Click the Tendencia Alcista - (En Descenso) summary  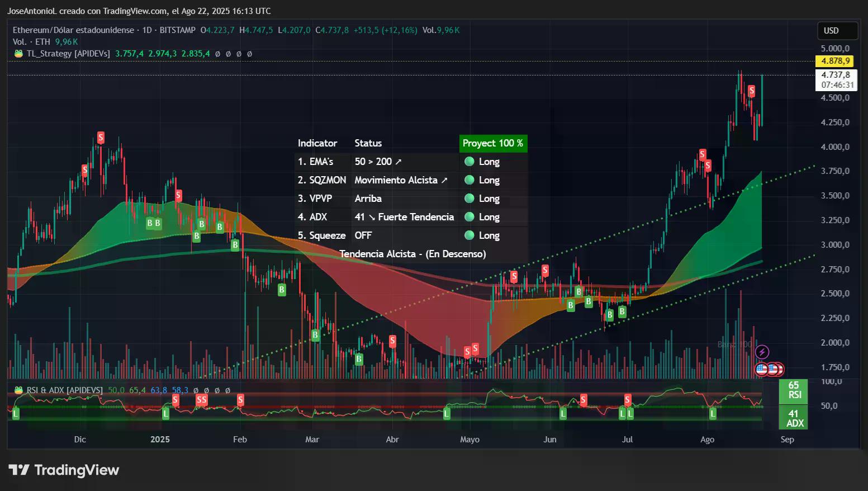[412, 254]
